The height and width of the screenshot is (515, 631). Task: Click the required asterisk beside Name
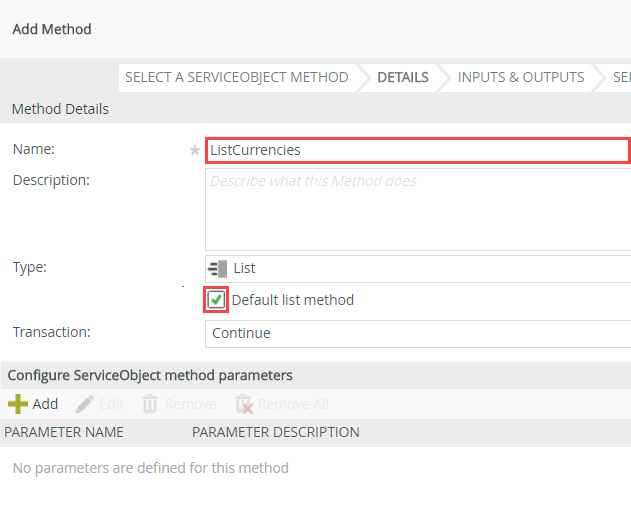(195, 150)
